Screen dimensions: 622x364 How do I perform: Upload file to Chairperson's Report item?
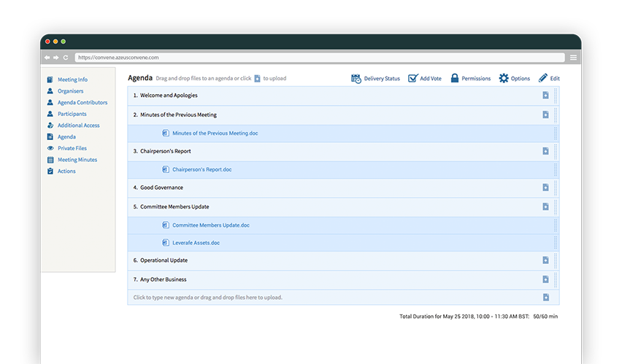tap(545, 151)
